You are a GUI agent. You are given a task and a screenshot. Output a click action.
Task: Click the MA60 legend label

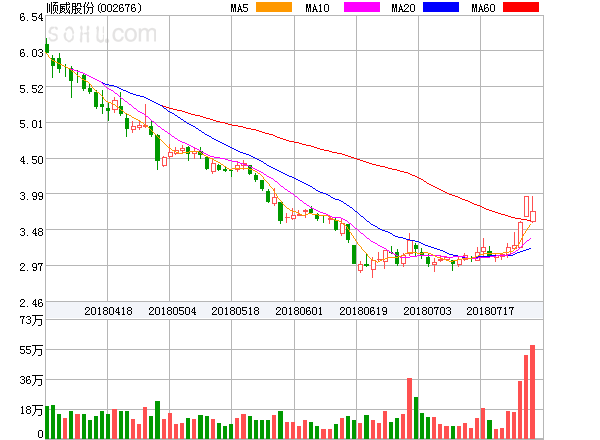483,8
